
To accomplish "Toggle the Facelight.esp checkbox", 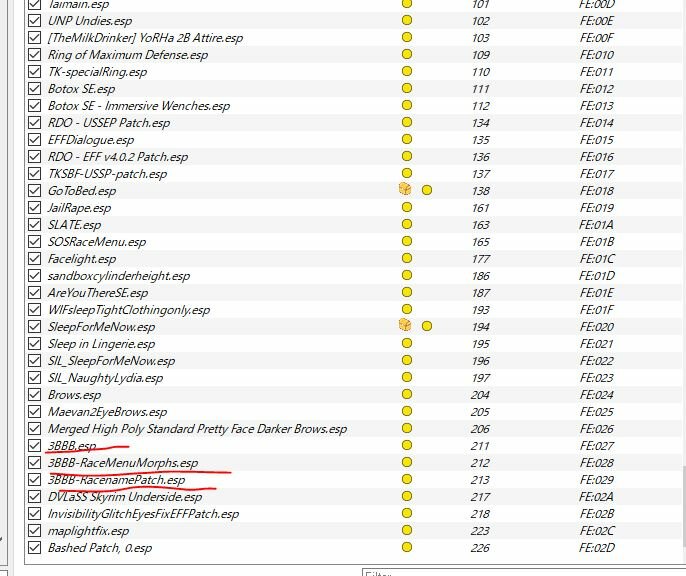I will click(x=34, y=258).
